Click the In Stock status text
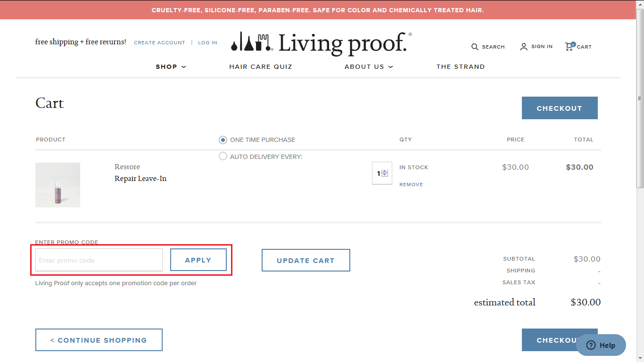Image resolution: width=644 pixels, height=362 pixels. [x=414, y=167]
